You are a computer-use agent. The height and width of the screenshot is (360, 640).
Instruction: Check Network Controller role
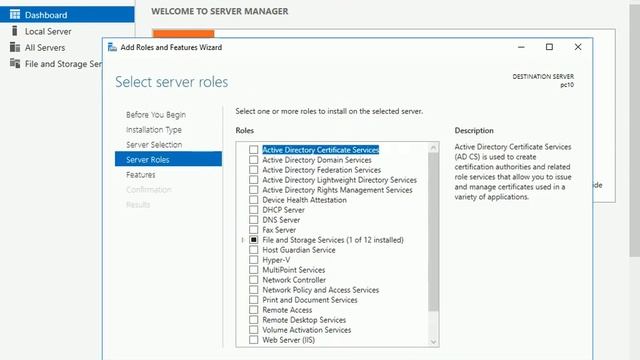tap(253, 280)
